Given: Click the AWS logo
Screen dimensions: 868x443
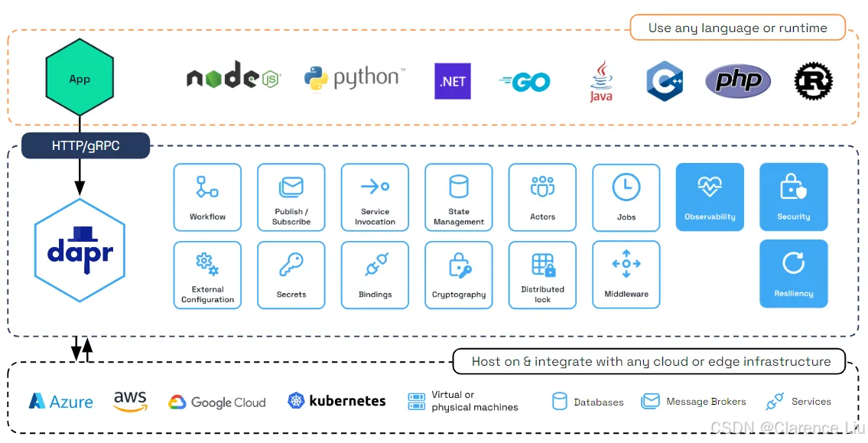Looking at the screenshot, I should click(x=131, y=402).
